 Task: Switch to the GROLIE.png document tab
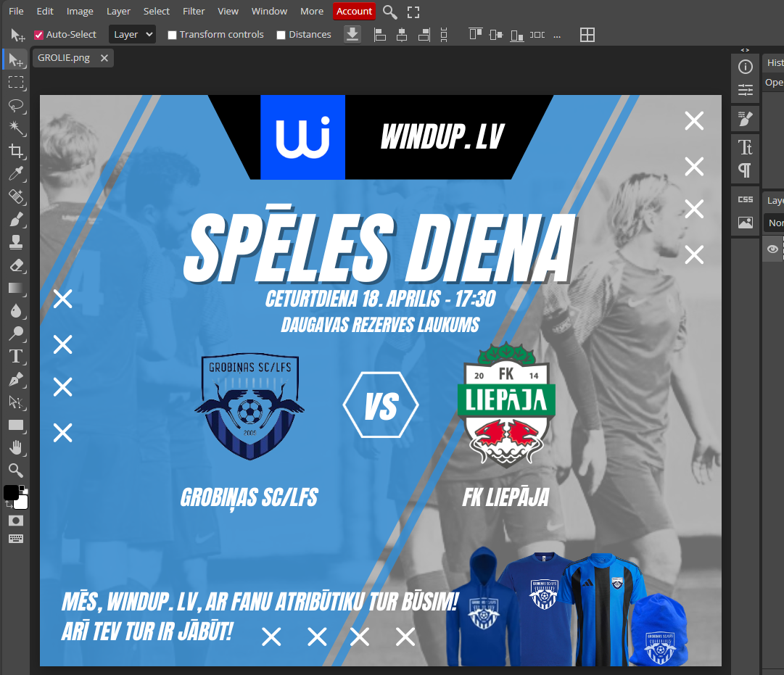(x=64, y=58)
